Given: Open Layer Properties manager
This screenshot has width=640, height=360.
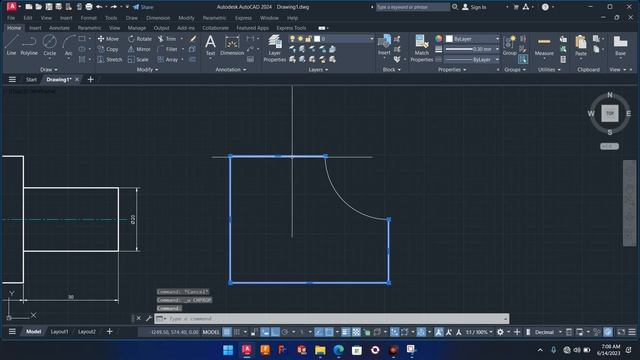Looking at the screenshot, I should 275,48.
